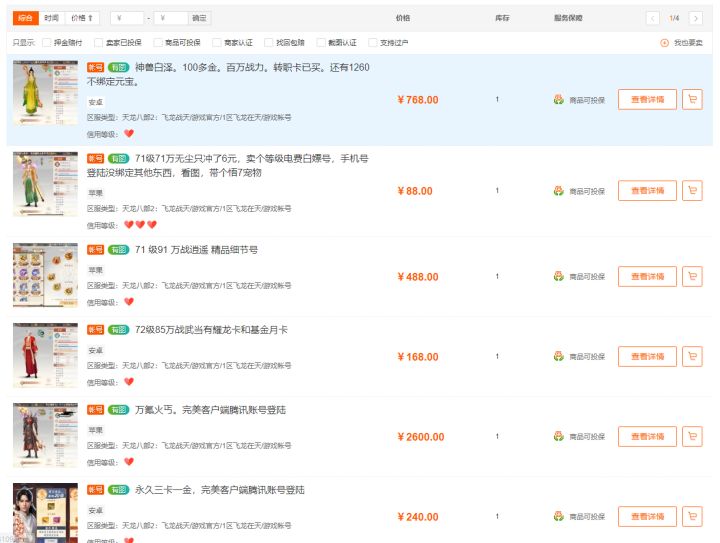Open 查看详情 for the ¥168.00 listing

point(647,356)
